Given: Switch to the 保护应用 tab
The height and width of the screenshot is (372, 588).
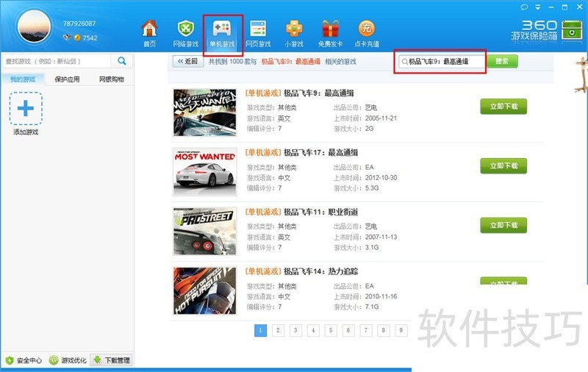Looking at the screenshot, I should (x=67, y=79).
